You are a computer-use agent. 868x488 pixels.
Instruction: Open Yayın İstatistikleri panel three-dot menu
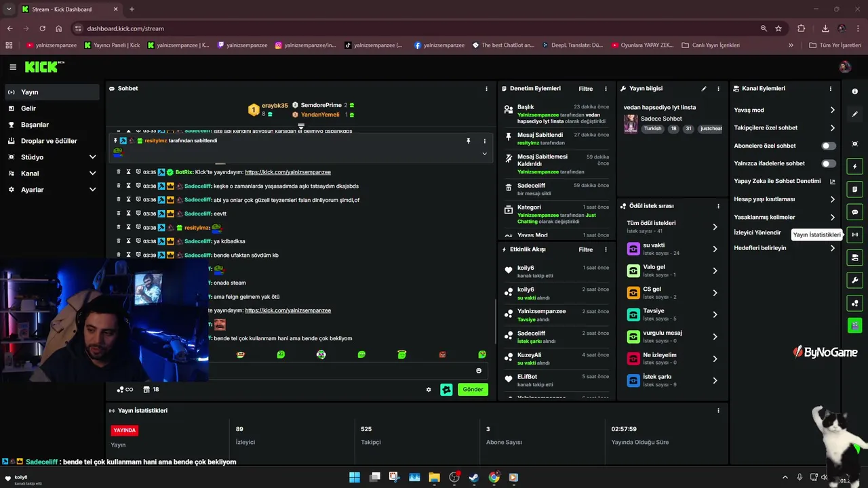point(718,411)
